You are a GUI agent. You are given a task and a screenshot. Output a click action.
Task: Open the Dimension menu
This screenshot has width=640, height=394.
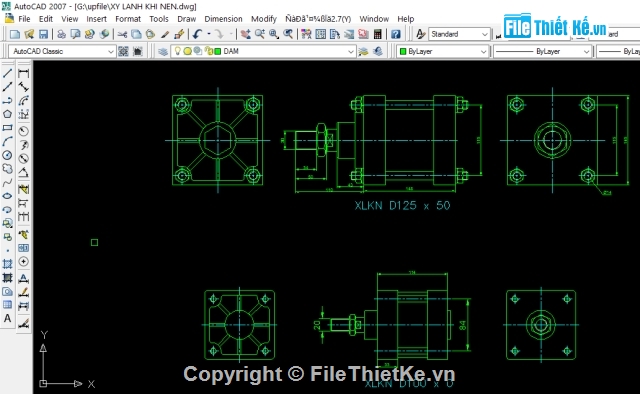(223, 19)
